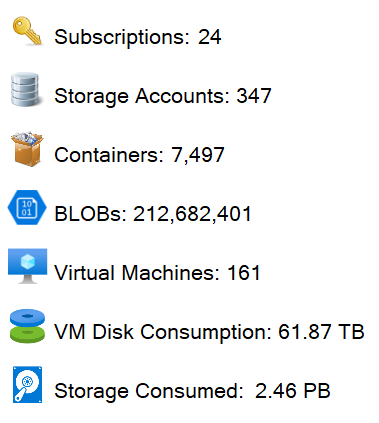Screen dimensions: 379x423
Task: Click the hard drive Storage Consumed icon
Action: (x=27, y=384)
